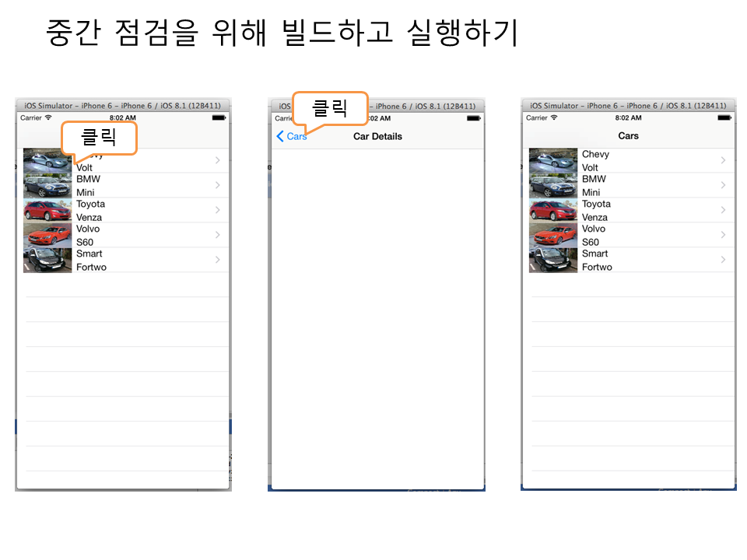Click Wi-Fi icon next to Carrier, left simulator
The image size is (747, 560).
pyautogui.click(x=48, y=118)
